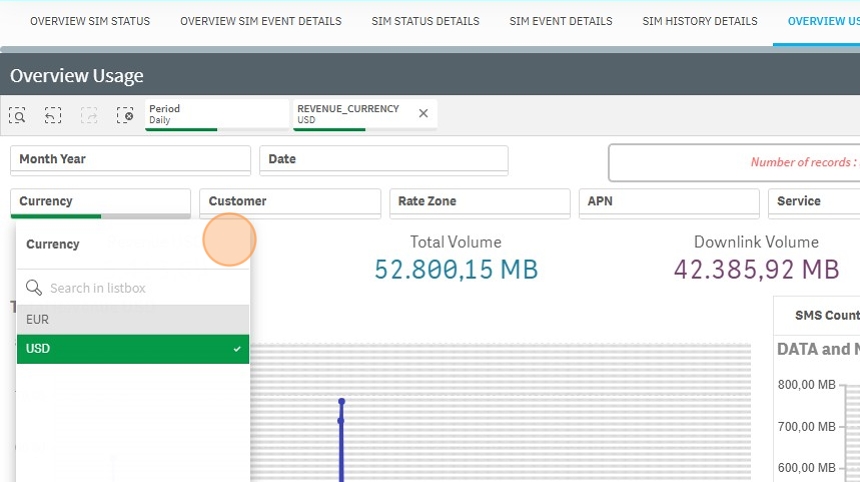860x482 pixels.
Task: Expand the Month Year filter
Action: pos(130,159)
